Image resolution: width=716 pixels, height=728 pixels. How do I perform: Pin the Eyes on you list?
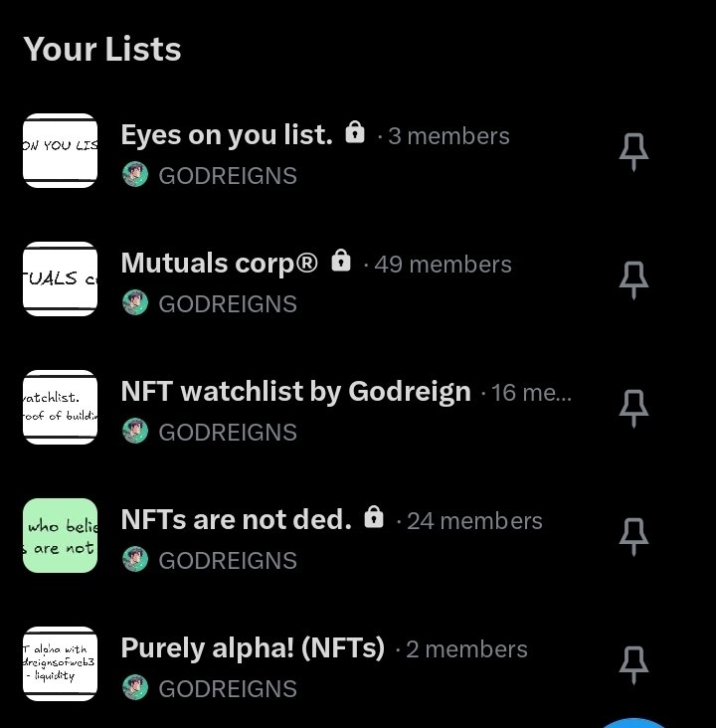click(633, 152)
